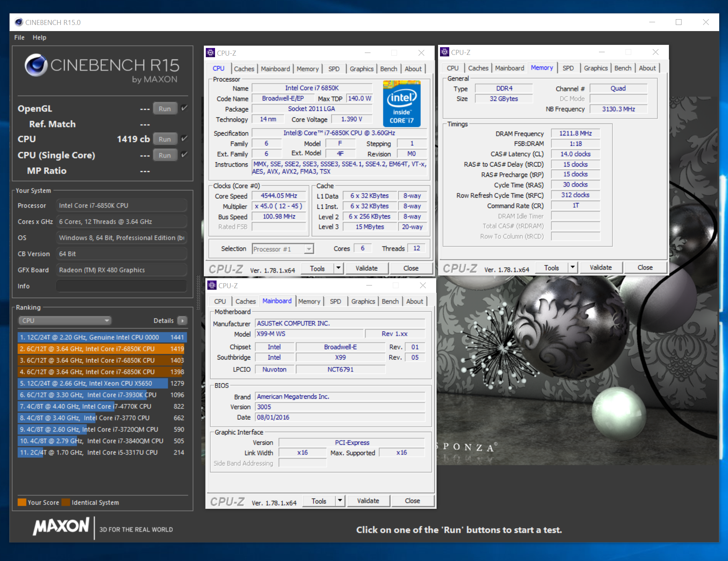This screenshot has width=728, height=561.
Task: Expand Tools arrow in CPU tab window
Action: [x=338, y=268]
